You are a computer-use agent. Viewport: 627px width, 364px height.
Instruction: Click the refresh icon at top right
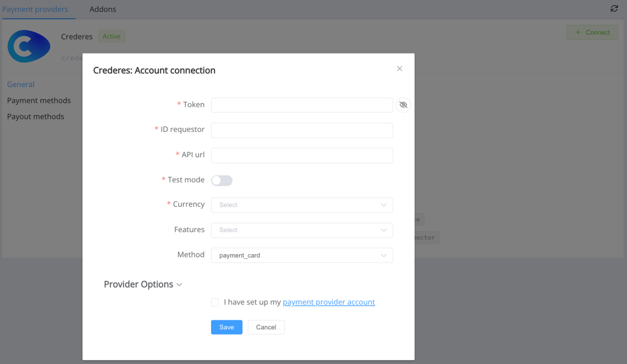pos(614,9)
